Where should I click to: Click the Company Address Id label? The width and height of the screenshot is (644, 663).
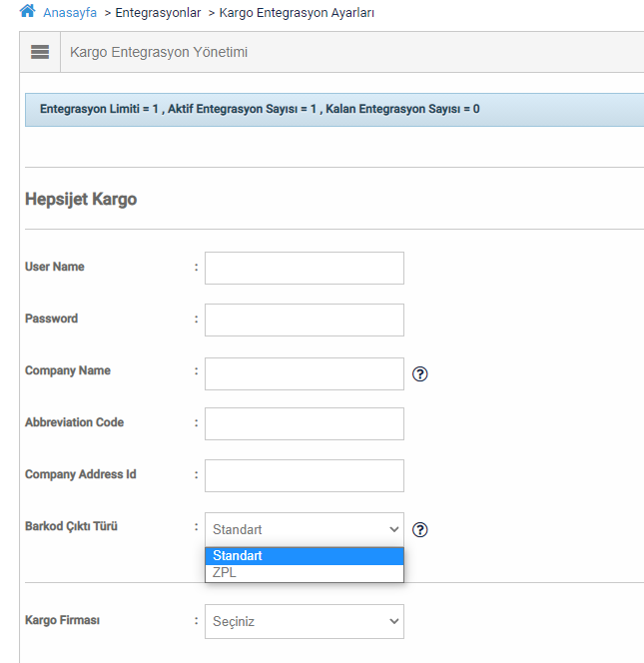pos(81,474)
